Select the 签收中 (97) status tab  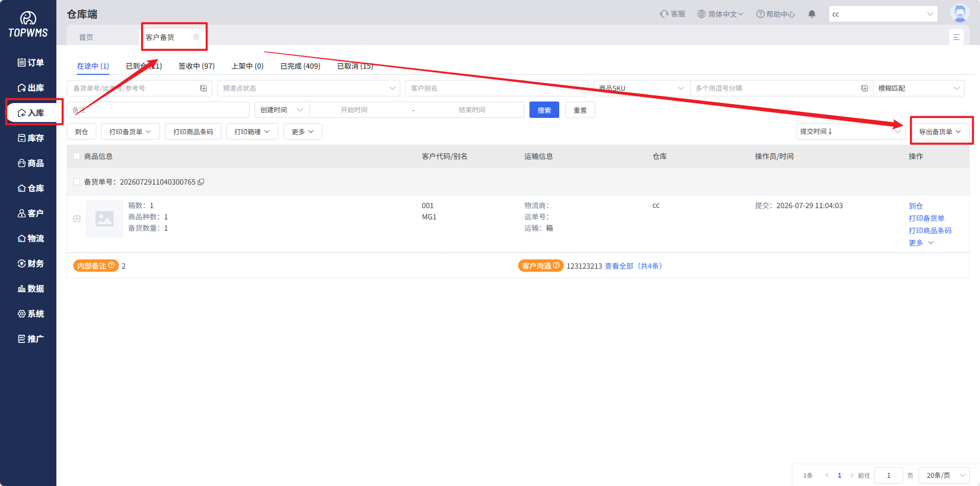196,66
